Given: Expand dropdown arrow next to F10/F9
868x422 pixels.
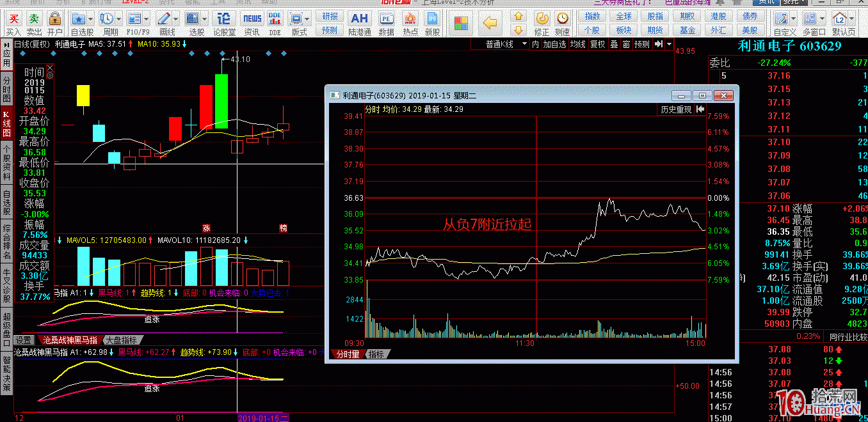Looking at the screenshot, I should (x=147, y=19).
